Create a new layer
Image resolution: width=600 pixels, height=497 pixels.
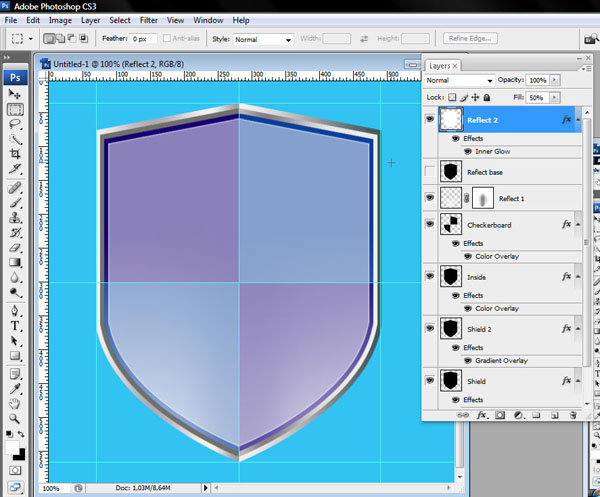[x=554, y=415]
